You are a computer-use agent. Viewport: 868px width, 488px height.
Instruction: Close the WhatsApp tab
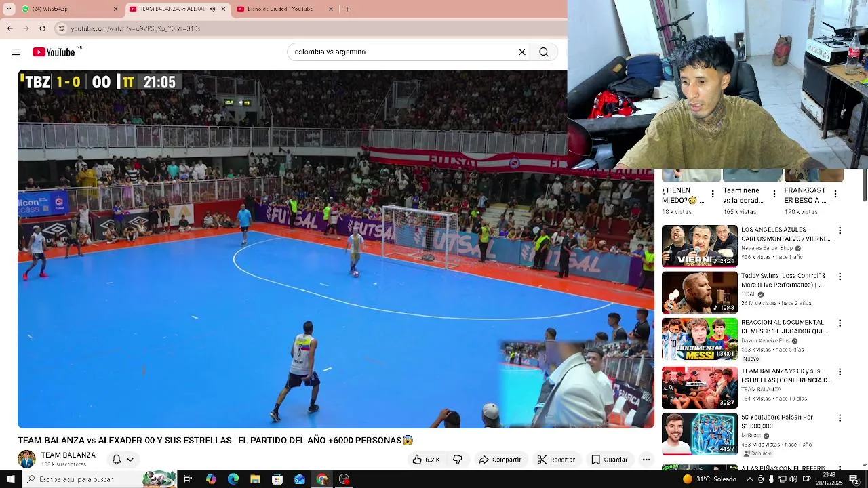point(115,9)
